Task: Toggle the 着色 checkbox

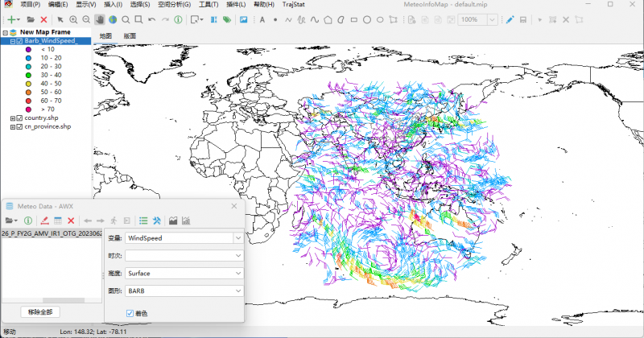Action: pos(130,313)
